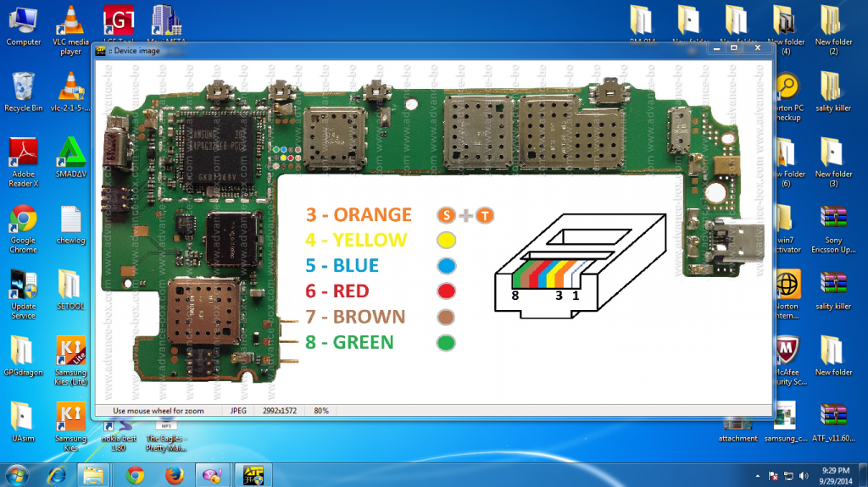Show hidden system tray icons

click(x=756, y=475)
